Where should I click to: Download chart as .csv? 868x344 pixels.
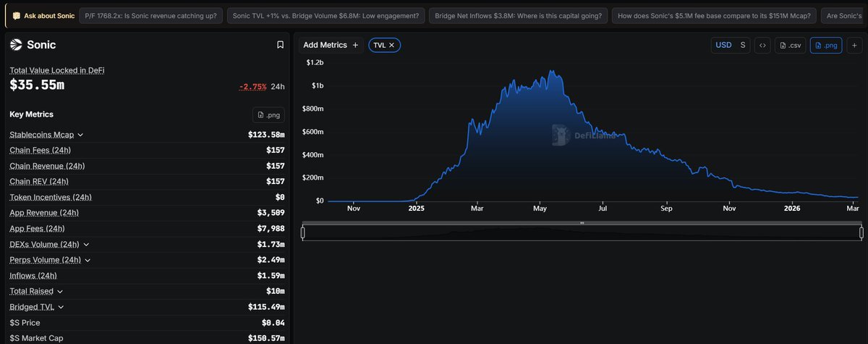[x=790, y=45]
